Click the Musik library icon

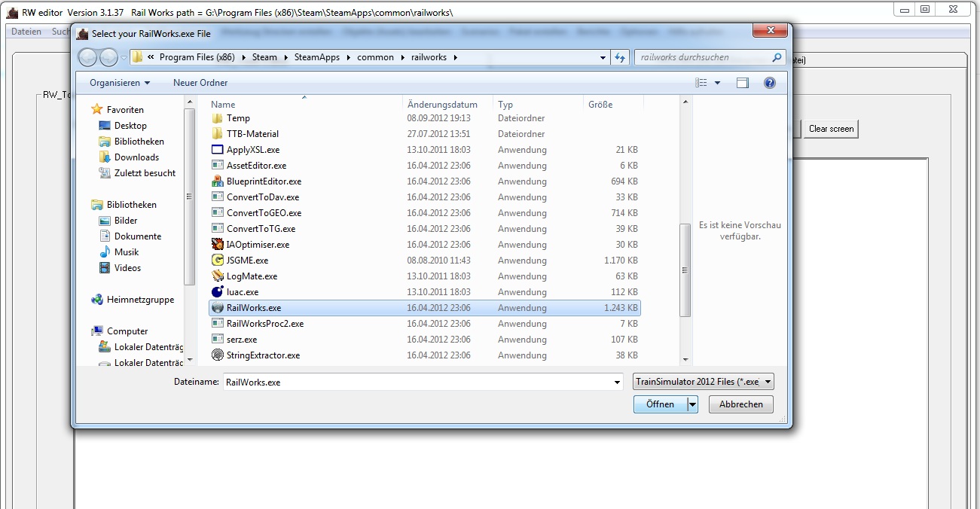tap(105, 252)
